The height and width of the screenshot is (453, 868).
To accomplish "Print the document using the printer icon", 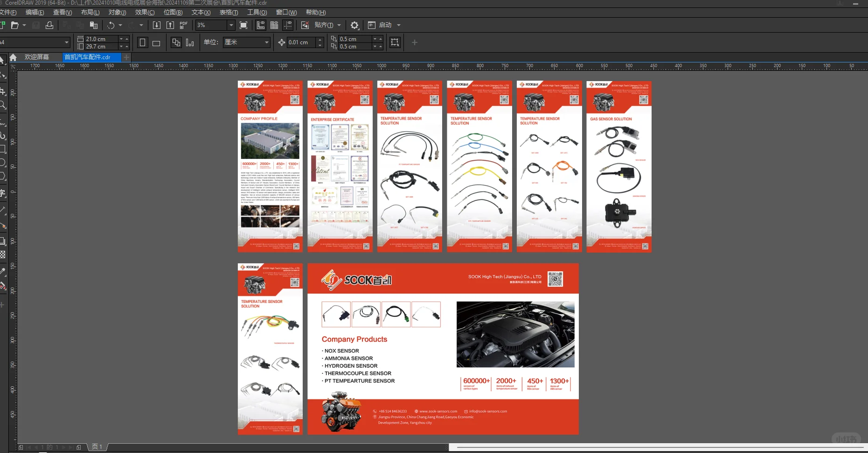I will pos(49,25).
